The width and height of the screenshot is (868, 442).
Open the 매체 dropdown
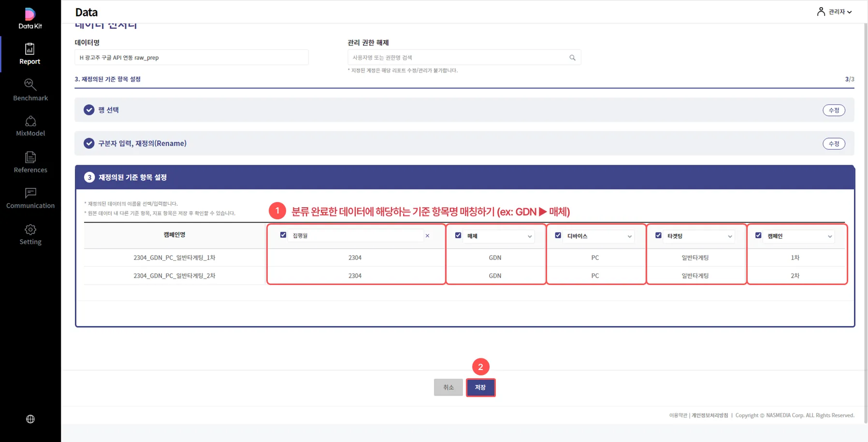coord(499,236)
